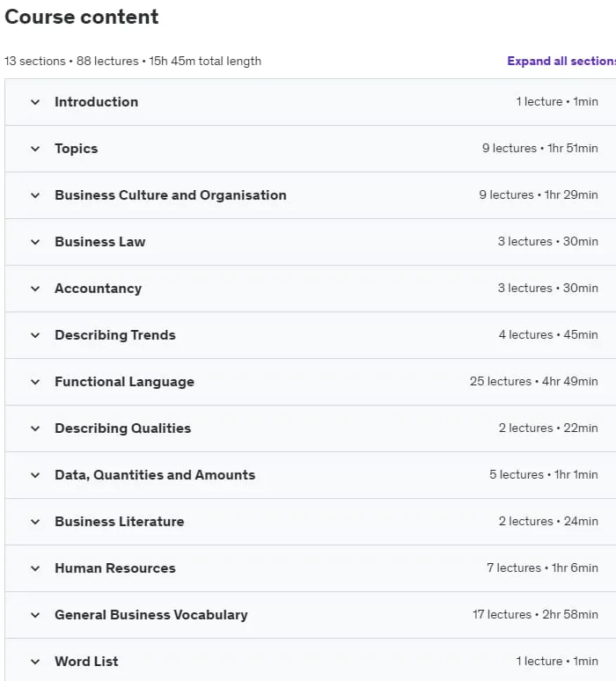616x681 pixels.
Task: Click the Topics 9 lectures duration text
Action: 540,148
